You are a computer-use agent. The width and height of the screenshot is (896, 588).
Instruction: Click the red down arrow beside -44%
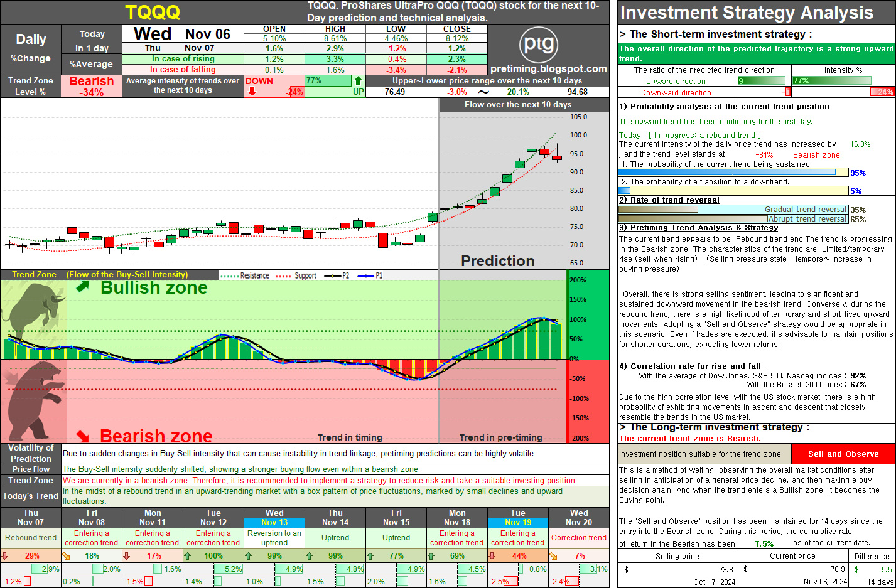coord(492,556)
